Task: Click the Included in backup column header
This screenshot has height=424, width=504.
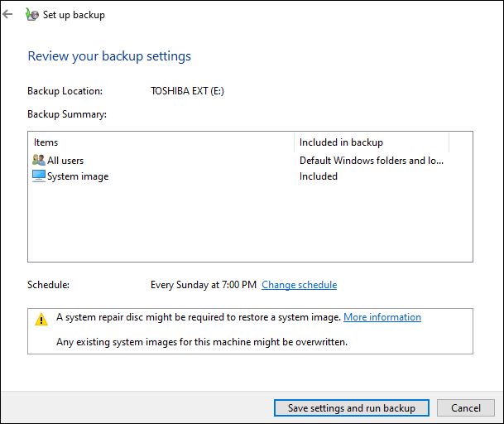Action: [341, 142]
